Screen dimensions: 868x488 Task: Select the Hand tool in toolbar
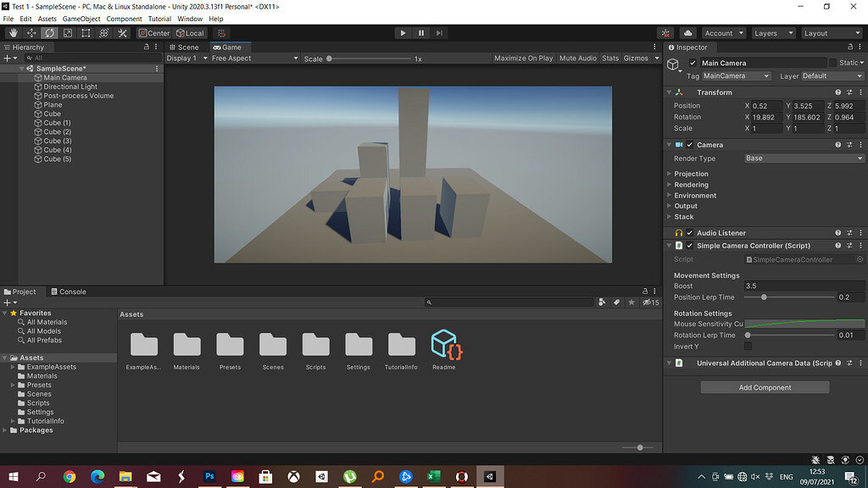[x=14, y=33]
